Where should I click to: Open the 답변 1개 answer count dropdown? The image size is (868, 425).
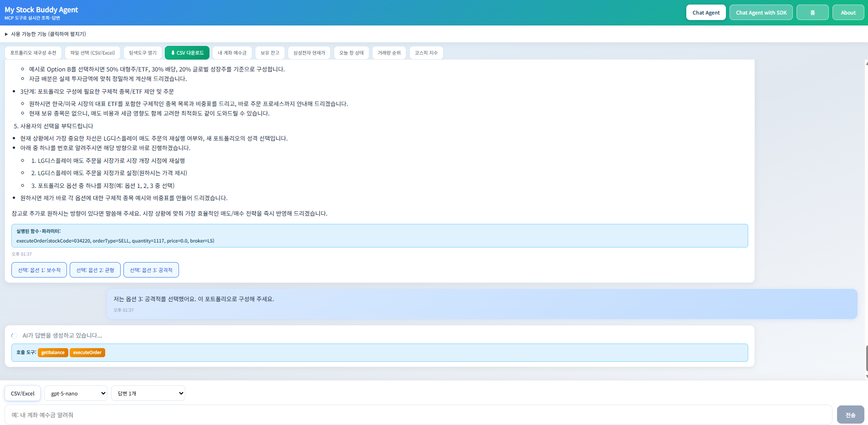pos(148,394)
